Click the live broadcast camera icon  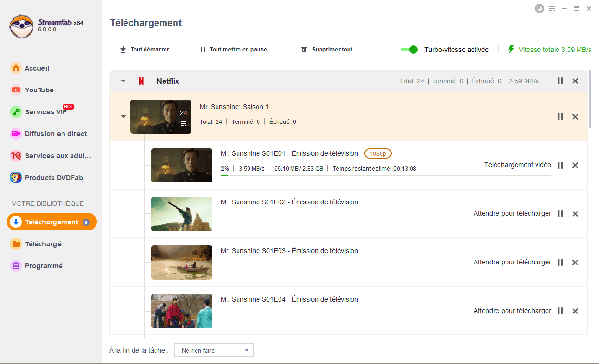tap(16, 134)
